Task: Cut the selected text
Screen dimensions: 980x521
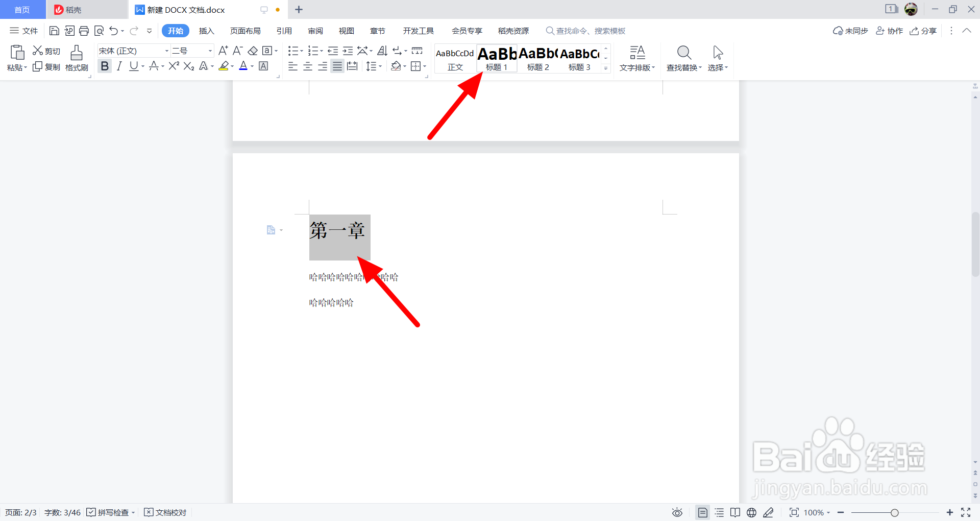Action: pos(46,51)
